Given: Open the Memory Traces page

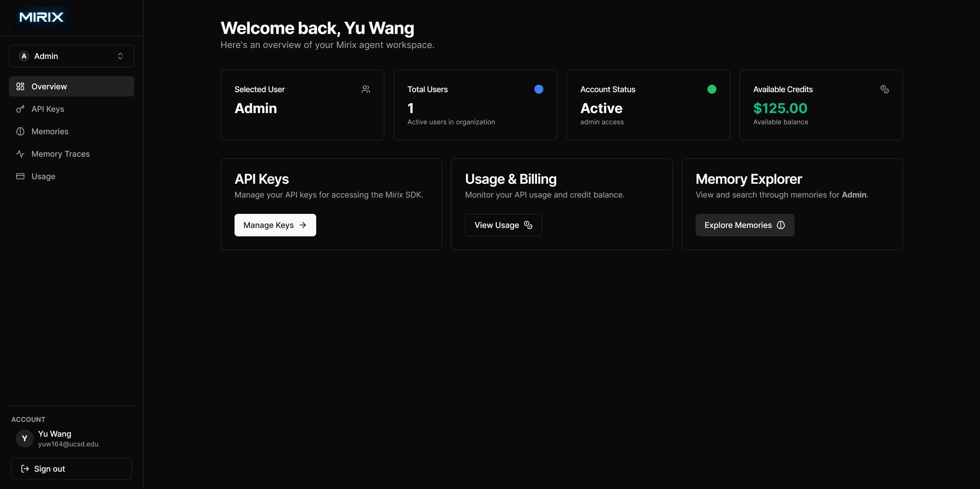Looking at the screenshot, I should 60,154.
